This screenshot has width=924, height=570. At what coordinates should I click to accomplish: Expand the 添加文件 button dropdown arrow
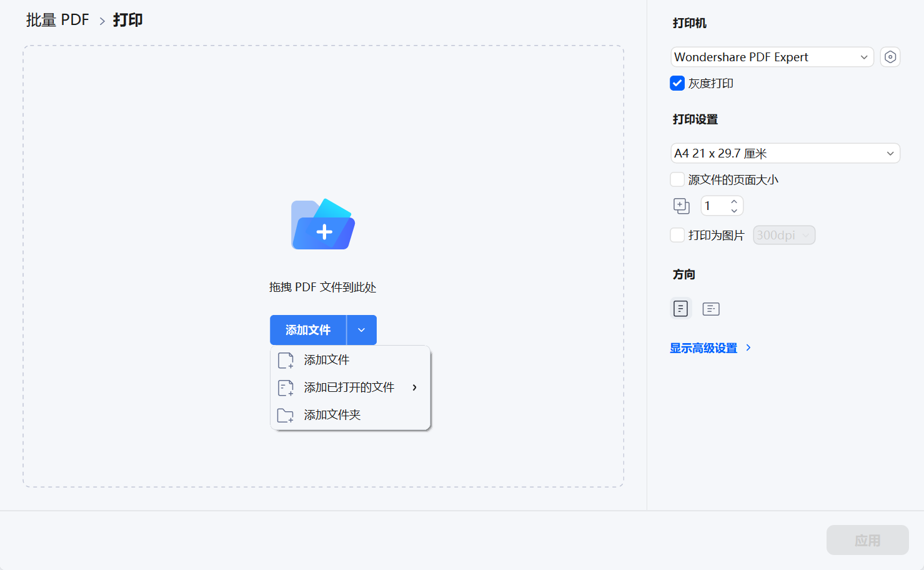361,329
